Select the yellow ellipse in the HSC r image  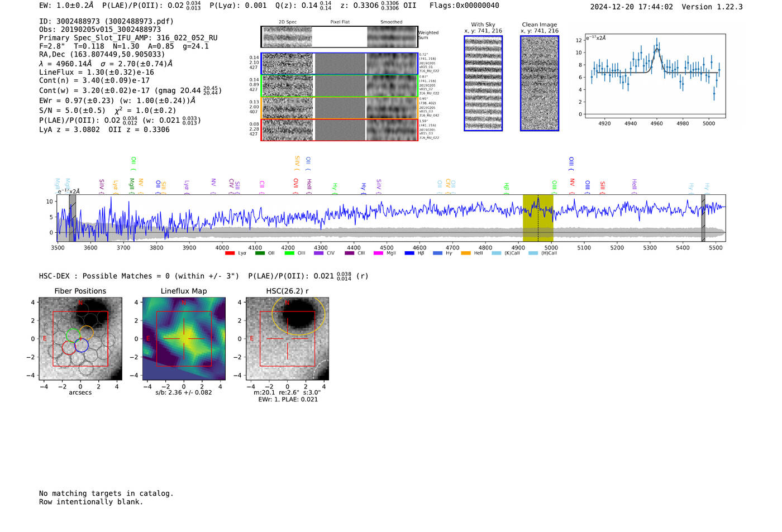pyautogui.click(x=298, y=315)
